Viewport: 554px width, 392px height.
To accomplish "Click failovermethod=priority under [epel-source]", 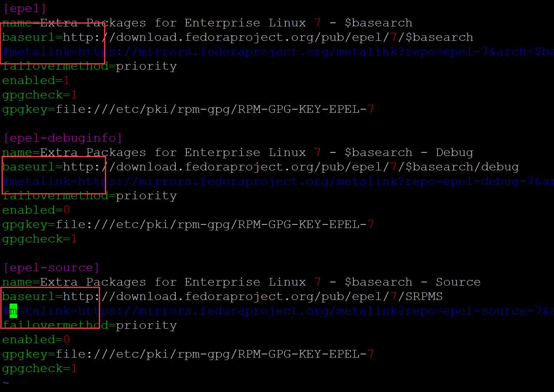I will coord(89,325).
